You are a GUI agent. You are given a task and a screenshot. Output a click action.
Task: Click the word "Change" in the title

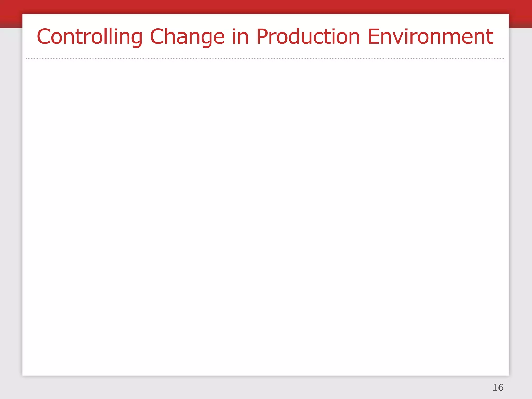coord(187,37)
